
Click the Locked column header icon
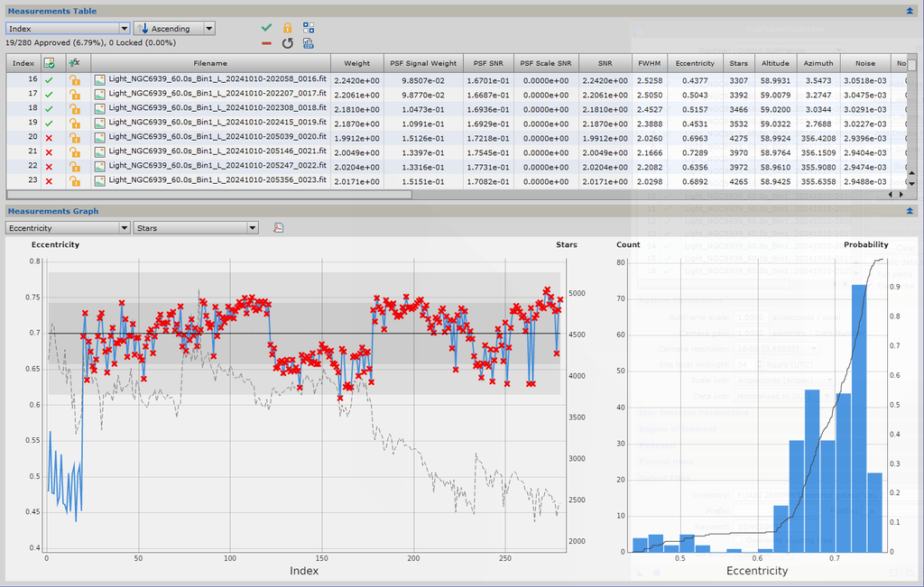coord(74,63)
